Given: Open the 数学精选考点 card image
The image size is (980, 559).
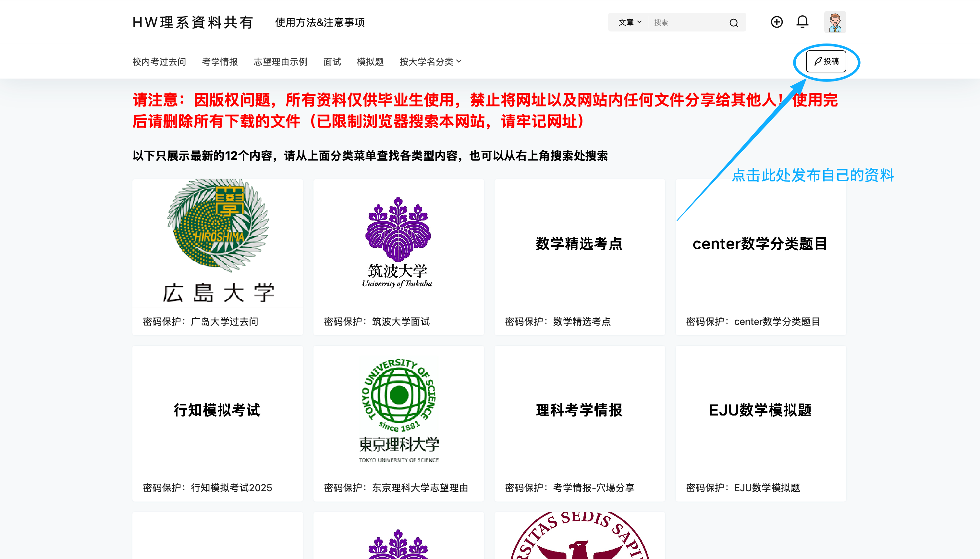Looking at the screenshot, I should [580, 243].
